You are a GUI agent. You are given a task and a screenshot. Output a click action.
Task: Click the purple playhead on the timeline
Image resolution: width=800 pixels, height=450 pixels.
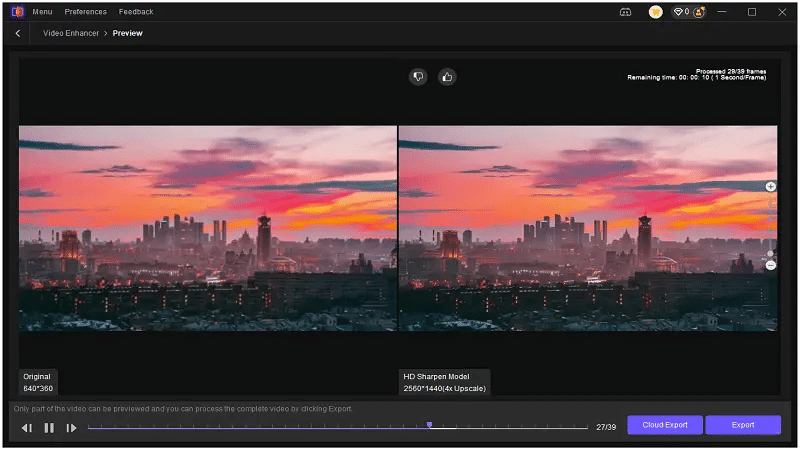[429, 425]
